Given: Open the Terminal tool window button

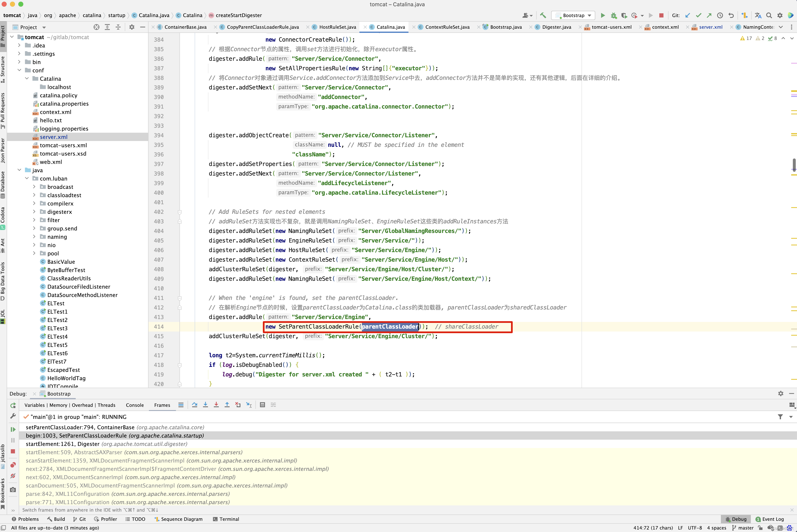Looking at the screenshot, I should tap(226, 519).
